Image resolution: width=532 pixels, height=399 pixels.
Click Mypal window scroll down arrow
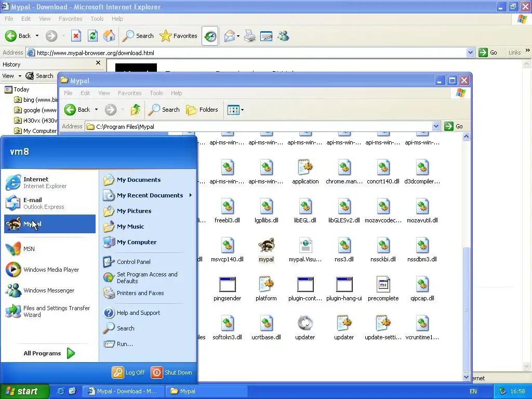[x=466, y=377]
